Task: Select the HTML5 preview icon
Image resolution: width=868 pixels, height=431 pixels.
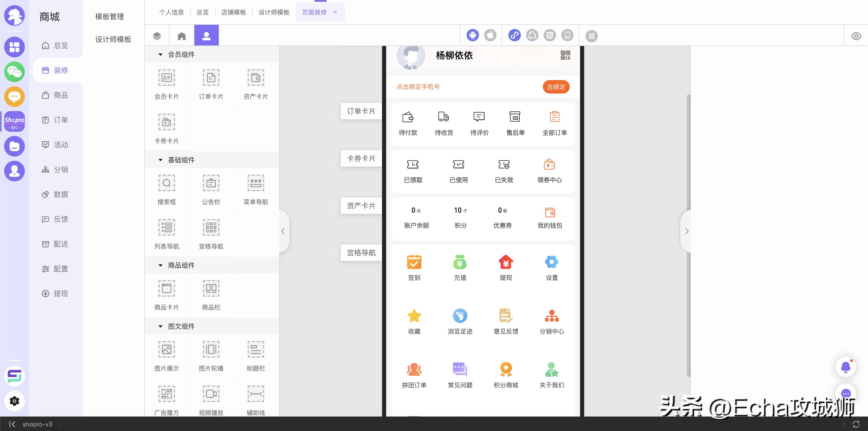Action: tap(550, 35)
